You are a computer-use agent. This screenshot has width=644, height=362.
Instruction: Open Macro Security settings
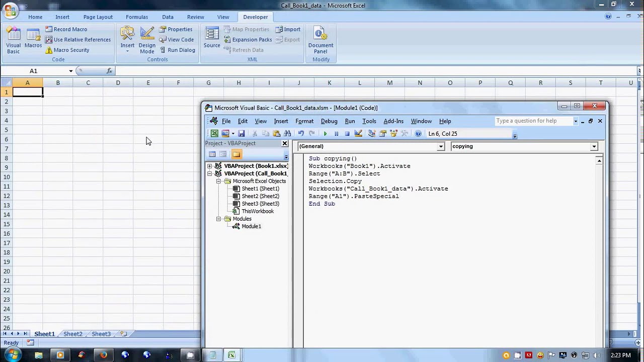coord(67,50)
